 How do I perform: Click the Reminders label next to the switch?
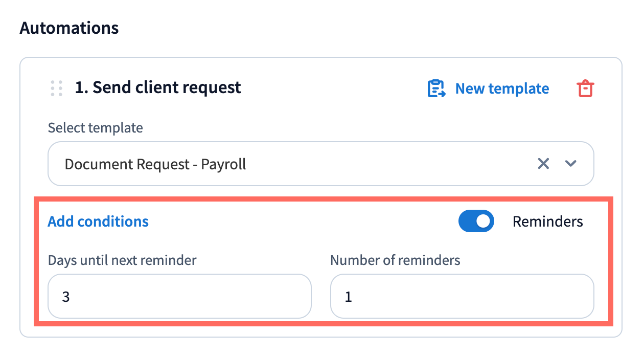(x=547, y=221)
